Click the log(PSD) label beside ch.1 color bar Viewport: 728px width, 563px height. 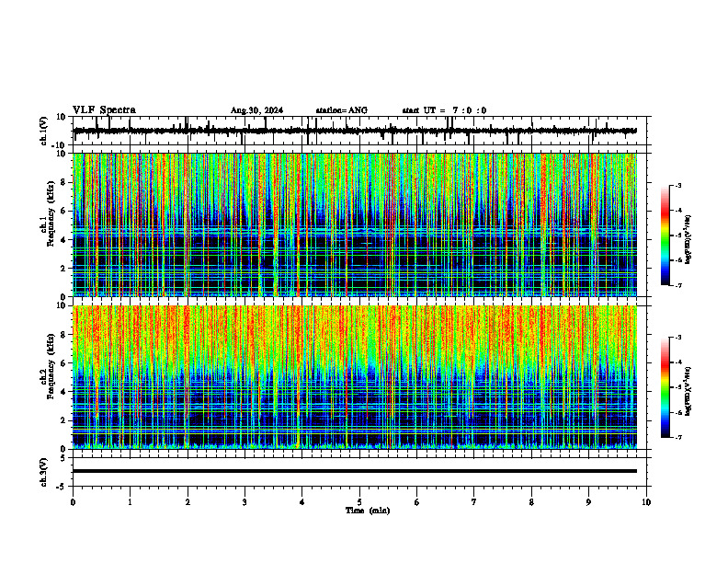[688, 239]
